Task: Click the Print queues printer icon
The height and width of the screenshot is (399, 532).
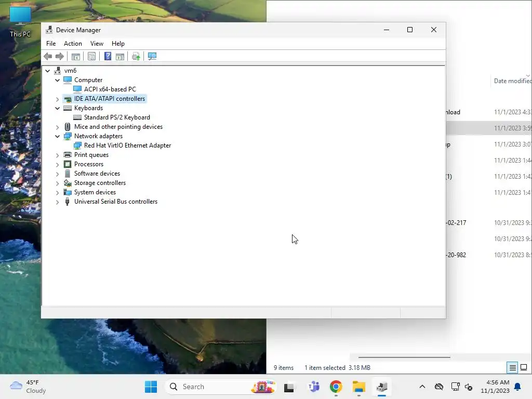Action: (68, 155)
